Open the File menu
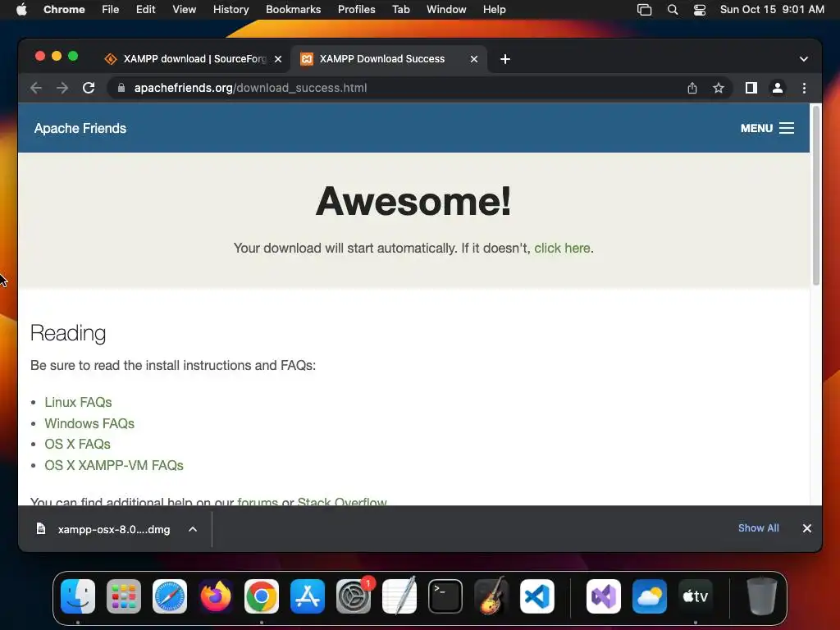Viewport: 840px width, 630px height. point(111,10)
